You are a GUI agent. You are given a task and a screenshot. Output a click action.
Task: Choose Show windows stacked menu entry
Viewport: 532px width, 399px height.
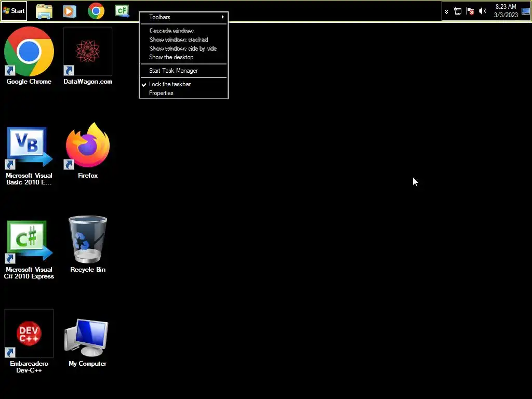coord(183,39)
